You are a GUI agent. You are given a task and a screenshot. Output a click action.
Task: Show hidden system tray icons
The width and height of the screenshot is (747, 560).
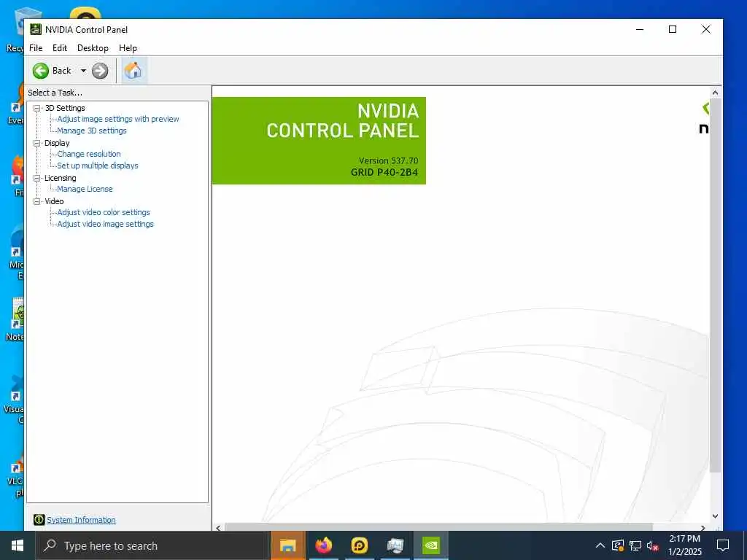[x=600, y=545]
